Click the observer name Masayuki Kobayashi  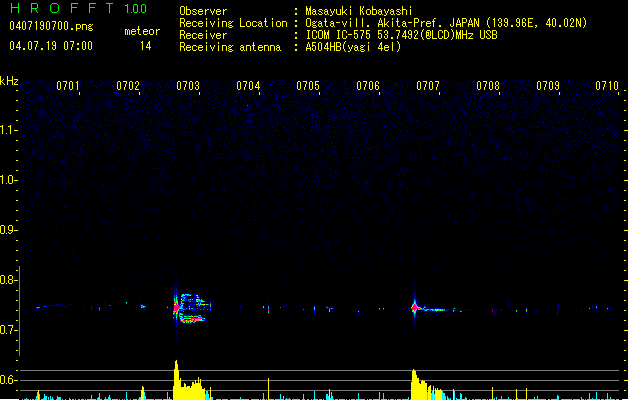[x=359, y=11]
